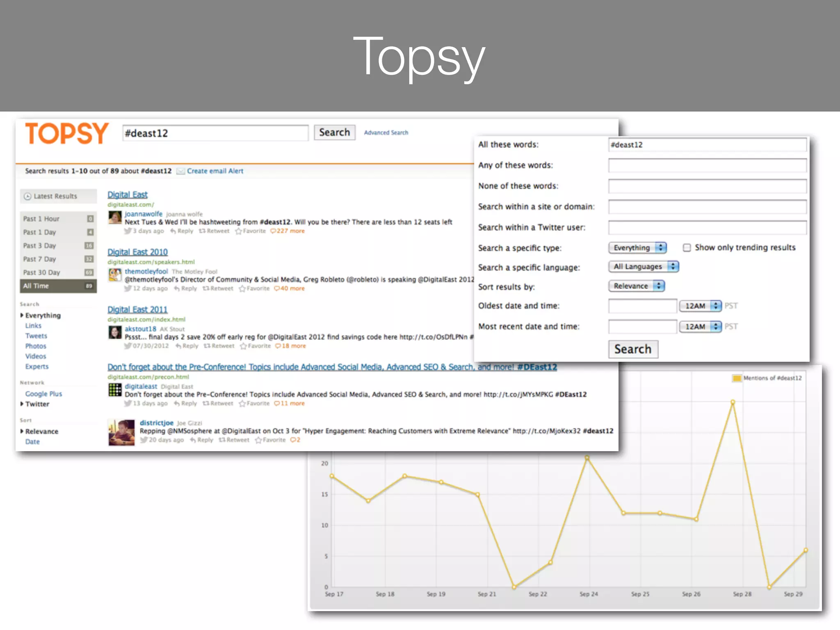This screenshot has height=630, width=840.
Task: Reply to digitaleast's Pre-Conference tweet
Action: 185,403
